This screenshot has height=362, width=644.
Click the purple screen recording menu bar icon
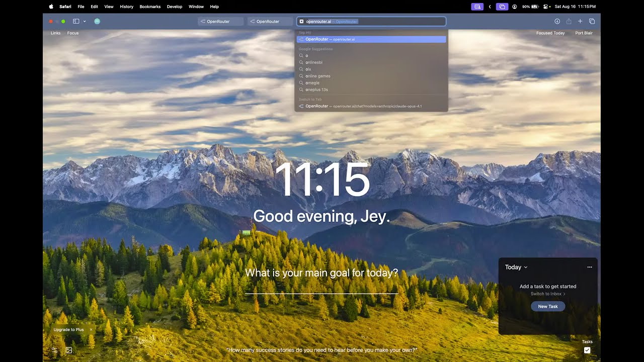(477, 7)
